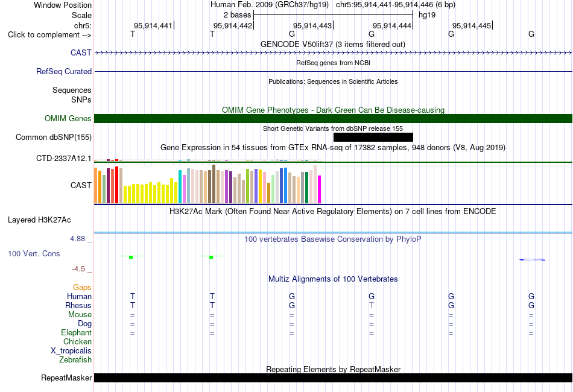Click '100 vertebrates Basewise Conservation by PhyloP' title
This screenshot has height=392, width=573.
pos(332,239)
